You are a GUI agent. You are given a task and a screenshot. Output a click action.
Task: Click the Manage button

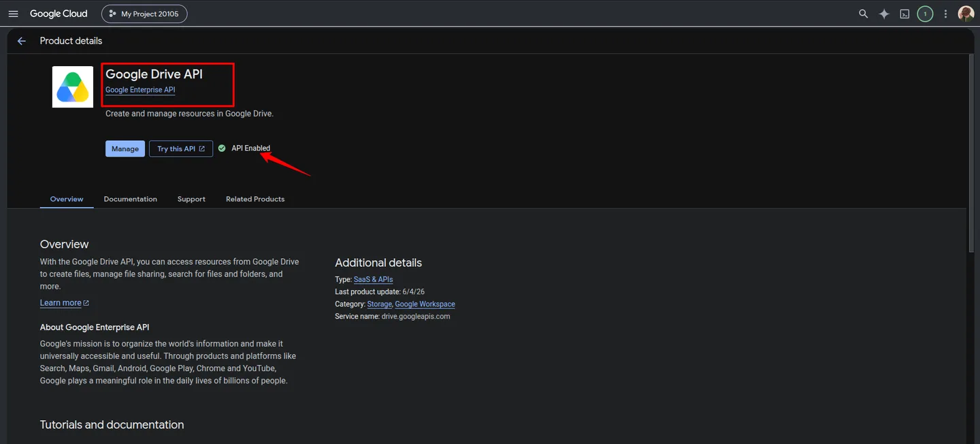pyautogui.click(x=125, y=148)
